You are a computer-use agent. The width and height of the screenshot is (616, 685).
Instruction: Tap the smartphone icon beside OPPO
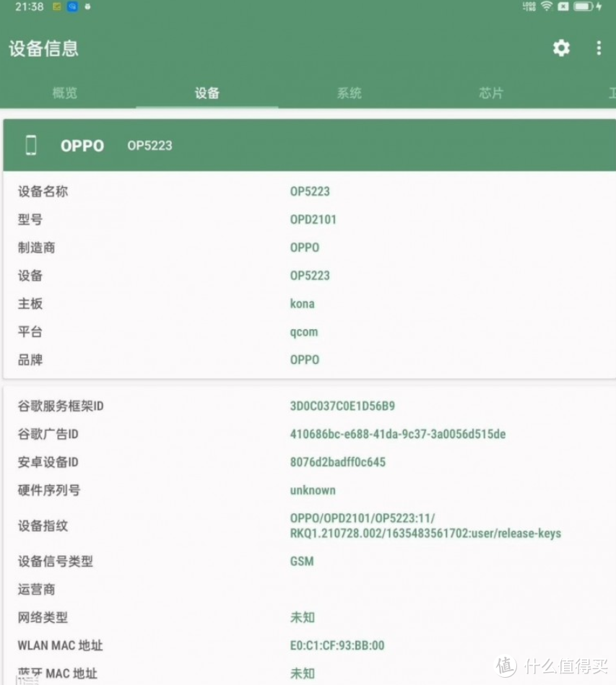click(30, 145)
